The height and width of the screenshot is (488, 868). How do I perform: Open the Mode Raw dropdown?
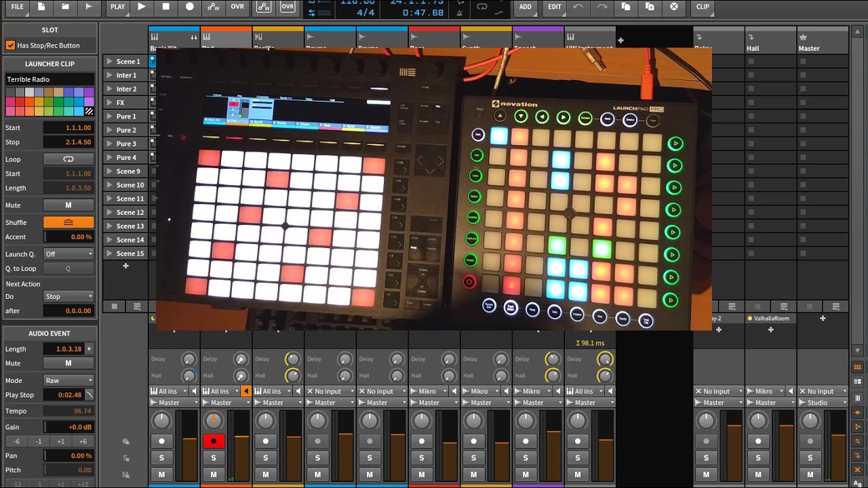68,380
